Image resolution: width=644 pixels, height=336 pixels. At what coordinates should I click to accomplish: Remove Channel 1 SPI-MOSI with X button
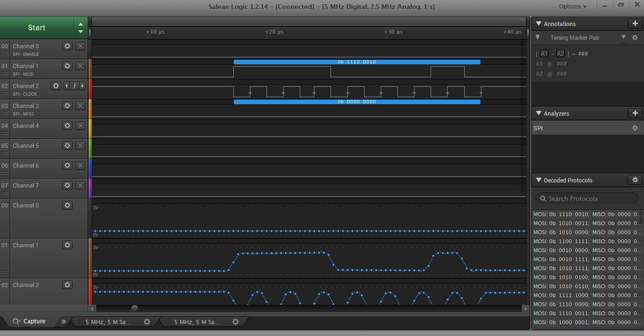pyautogui.click(x=80, y=66)
